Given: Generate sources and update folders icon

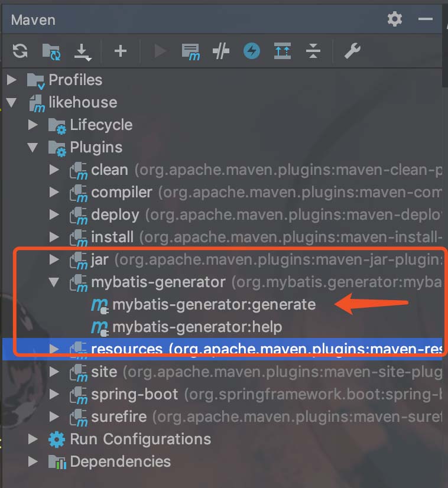Looking at the screenshot, I should [51, 51].
